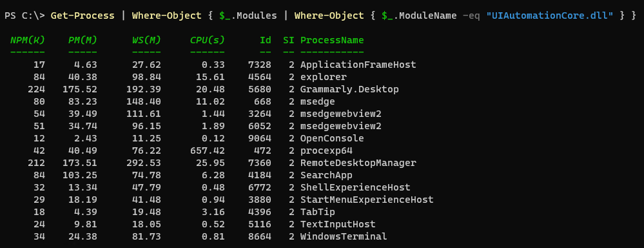
Task: Click CPU value 15.61
Action: (210, 77)
